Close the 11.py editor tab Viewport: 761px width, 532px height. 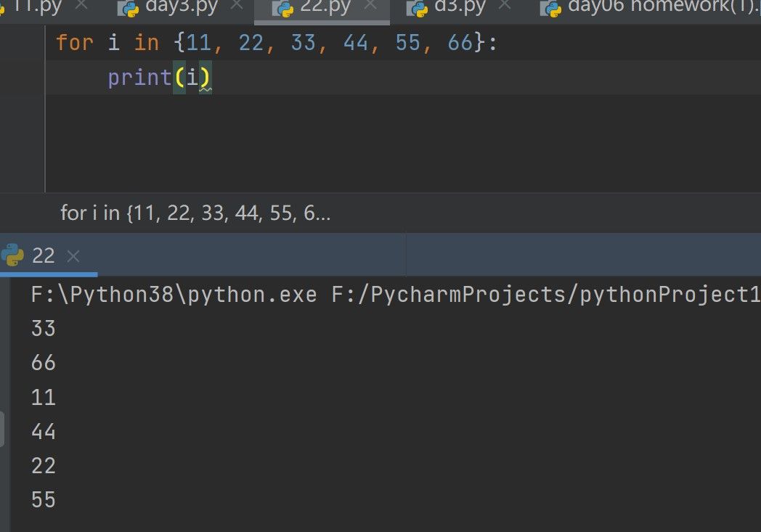[81, 6]
